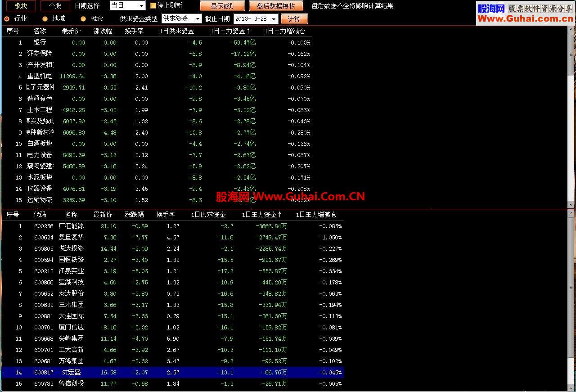
Task: Select stock 国恒铁路 row
Action: click(x=172, y=260)
